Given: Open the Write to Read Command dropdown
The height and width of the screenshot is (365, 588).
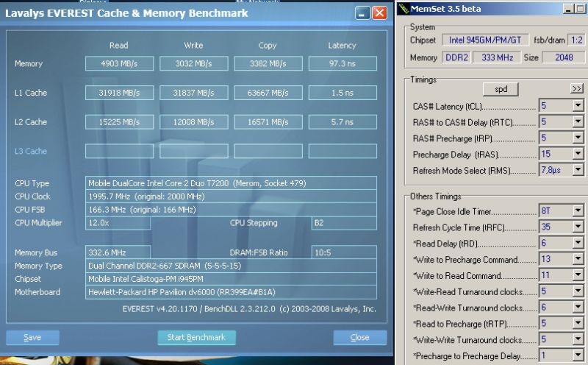Looking at the screenshot, I should click(x=578, y=275).
